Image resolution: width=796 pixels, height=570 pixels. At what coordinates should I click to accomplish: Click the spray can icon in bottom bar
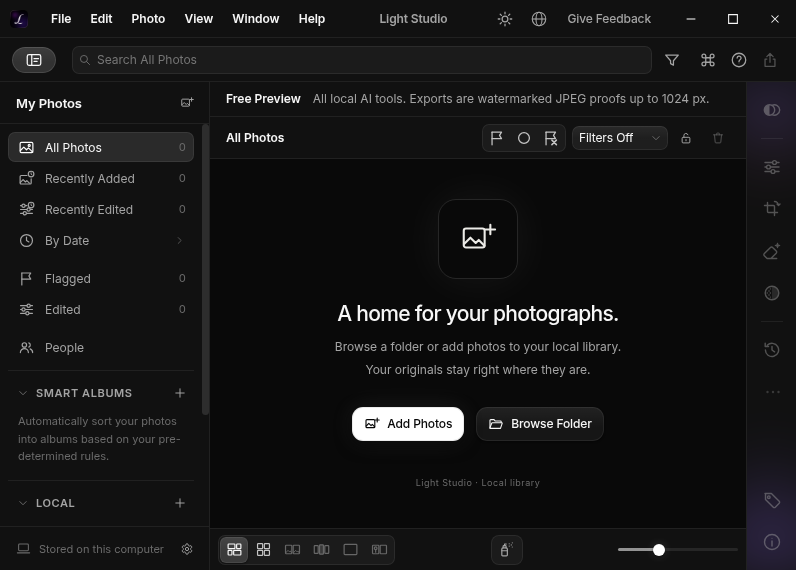pos(507,550)
